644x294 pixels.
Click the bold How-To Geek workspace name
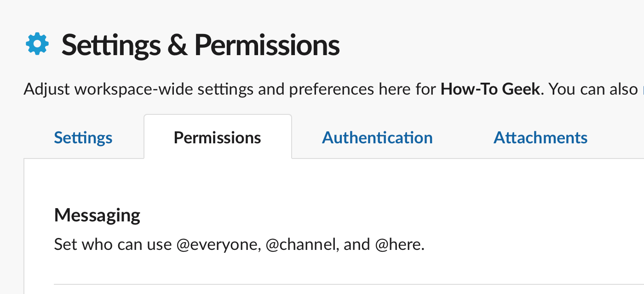click(490, 89)
